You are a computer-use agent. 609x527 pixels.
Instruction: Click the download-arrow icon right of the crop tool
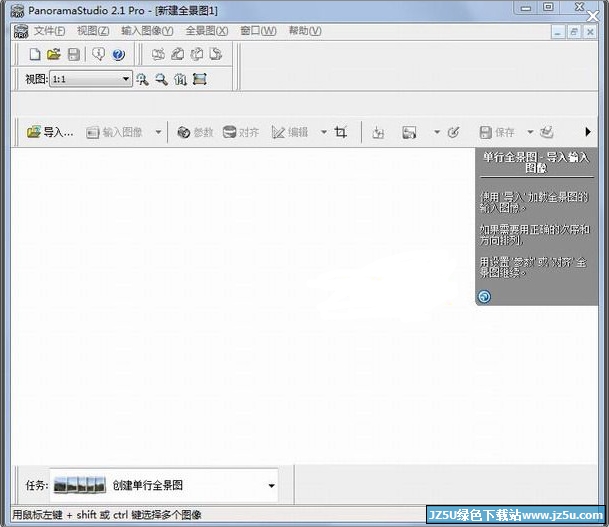pos(378,132)
